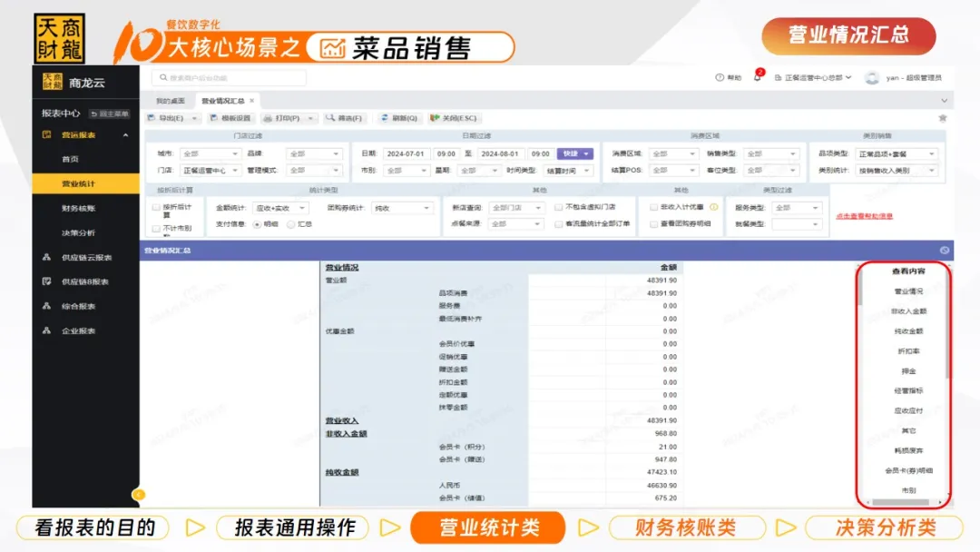Screen dimensions: 980x552
Task: Click the end date field 2024-08-01
Action: [x=499, y=153]
